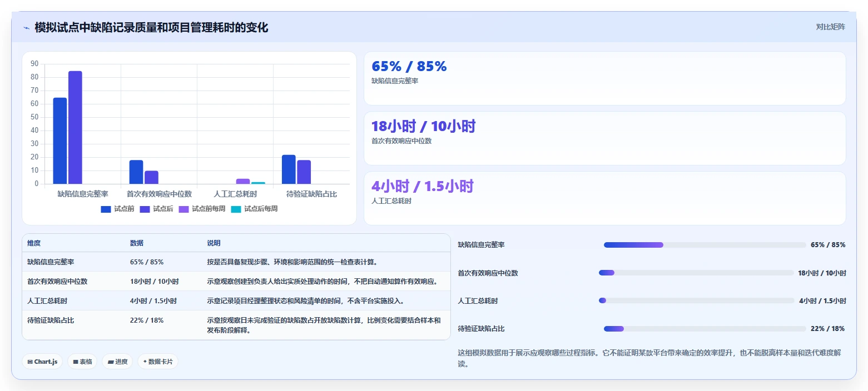Screen dimensions: 868x391
Task: Click the 试点前 bar for 待验证缺陷占比
Action: tap(289, 169)
